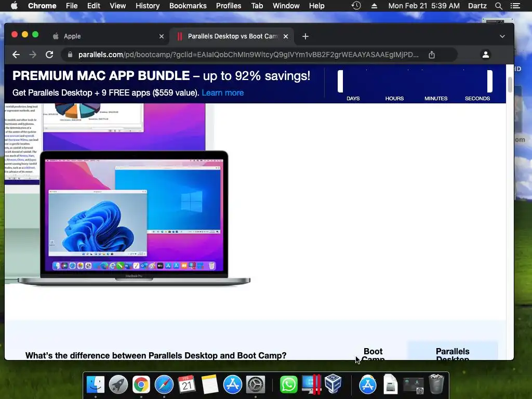This screenshot has width=532, height=399.
Task: Open the Tab menu
Action: (x=257, y=6)
